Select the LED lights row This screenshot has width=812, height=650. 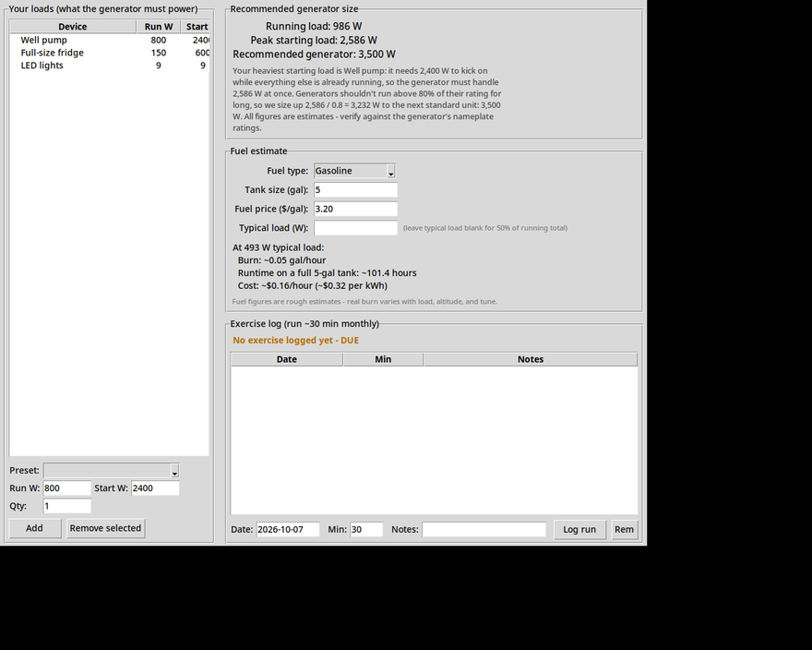tap(109, 66)
